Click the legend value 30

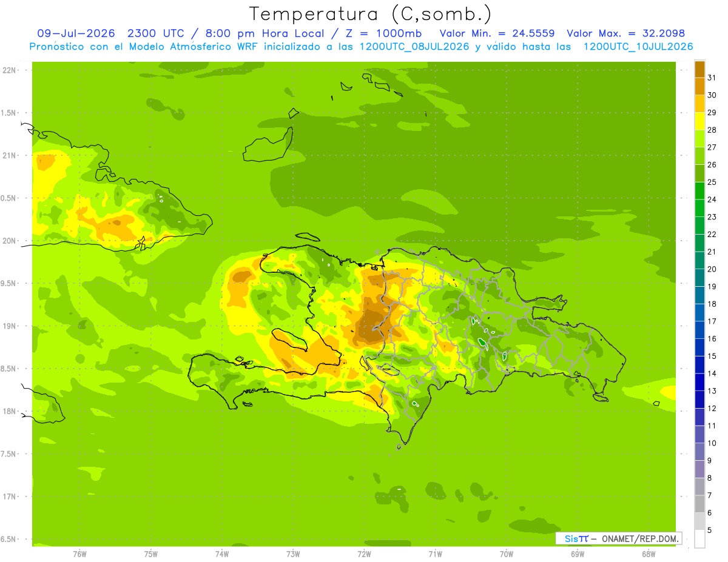point(712,95)
